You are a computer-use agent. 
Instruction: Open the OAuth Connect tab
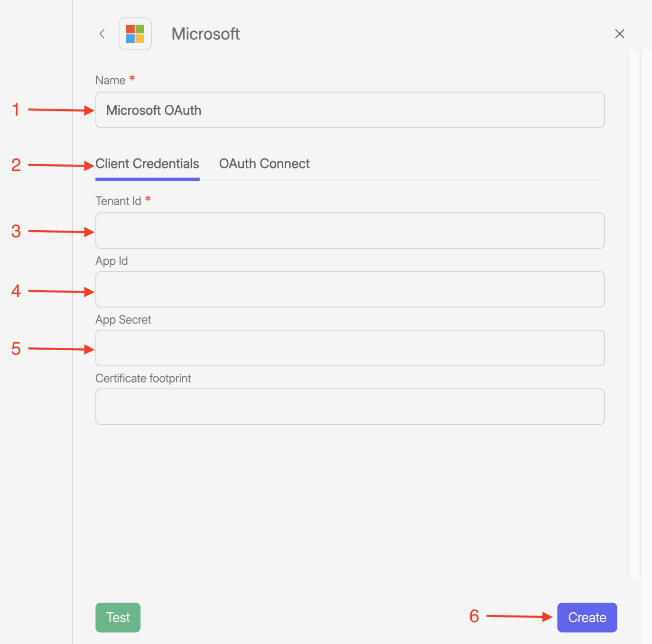(x=264, y=164)
